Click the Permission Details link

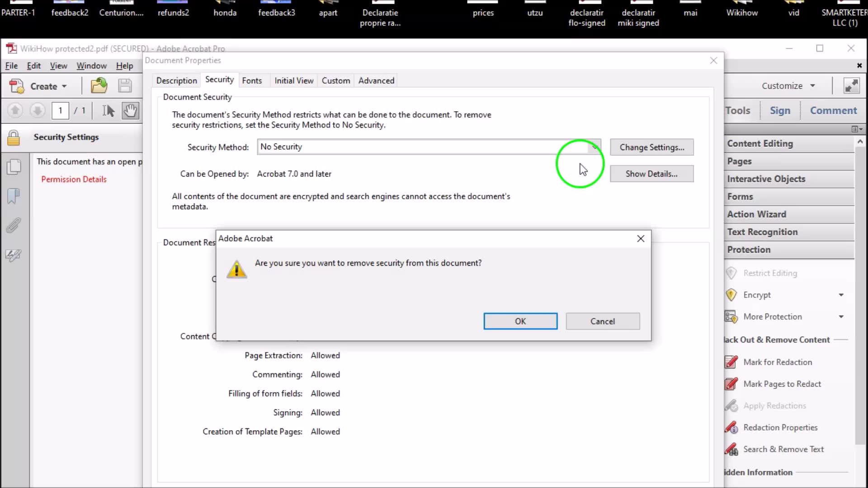[74, 179]
